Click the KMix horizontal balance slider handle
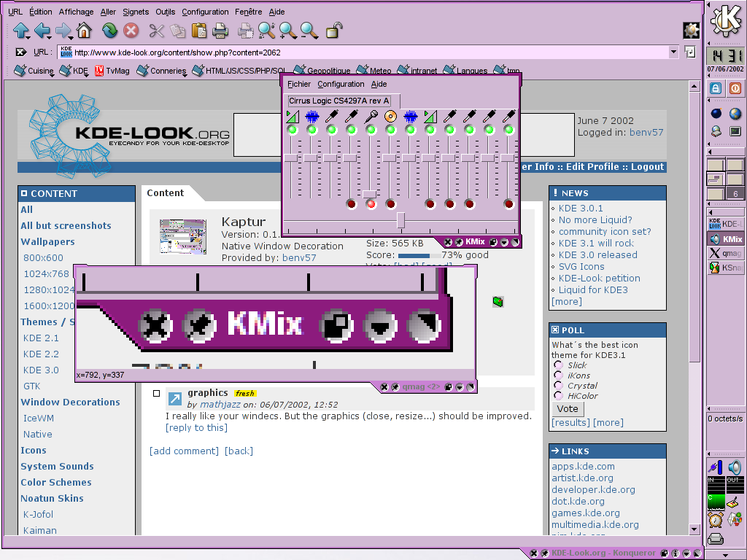This screenshot has height=560, width=747. coord(400,220)
